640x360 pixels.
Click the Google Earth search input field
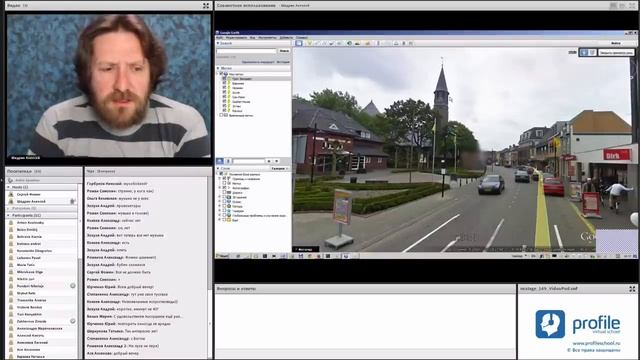(247, 51)
